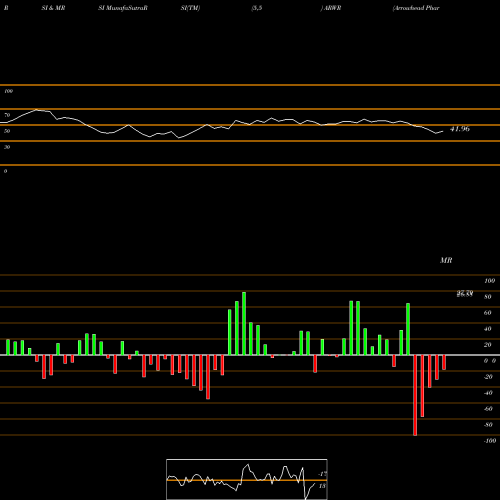
Task: Click the 'SI MunafaSutraR' header text
Action: coord(123,8)
